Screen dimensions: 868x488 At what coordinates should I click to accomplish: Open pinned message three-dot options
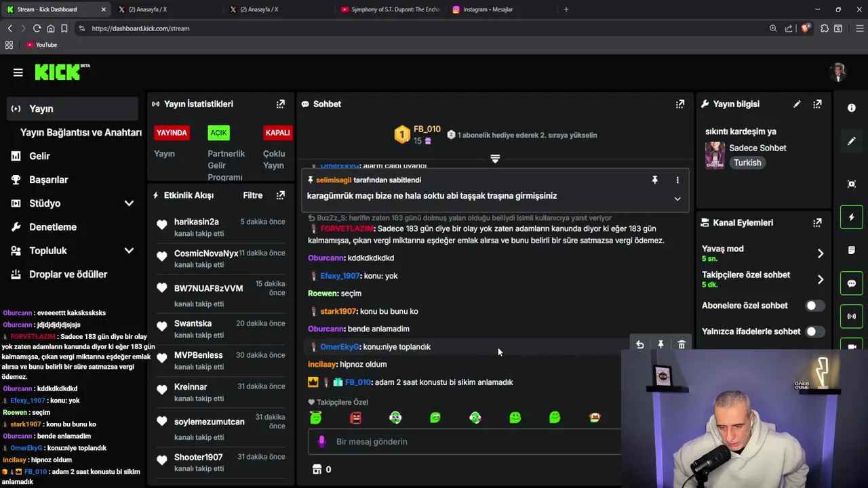tap(677, 180)
